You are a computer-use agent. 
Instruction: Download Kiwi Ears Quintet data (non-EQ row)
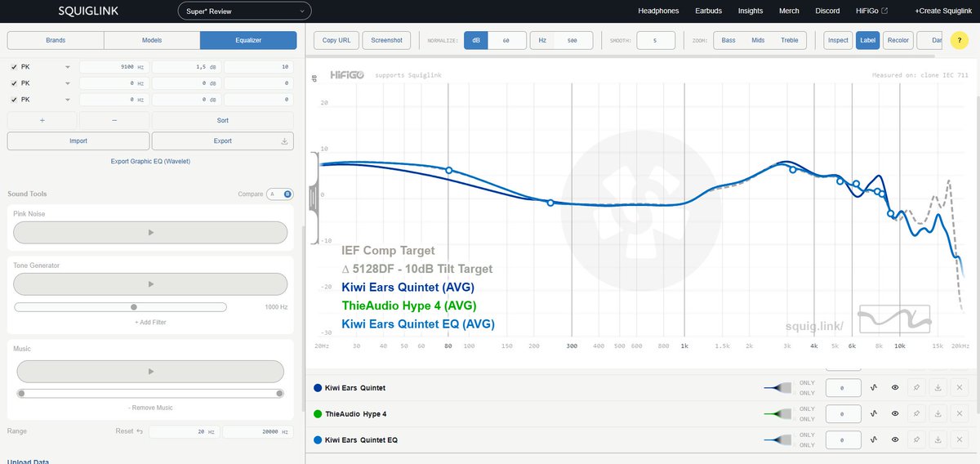[938, 388]
